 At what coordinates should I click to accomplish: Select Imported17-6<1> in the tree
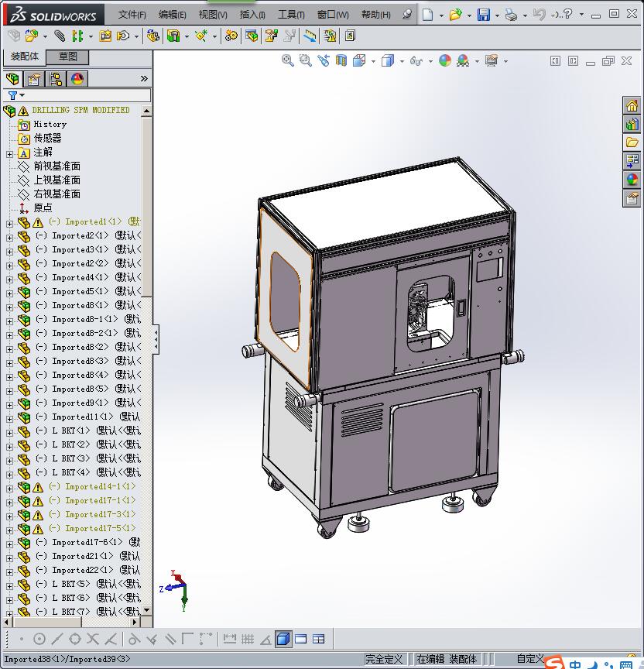coord(87,542)
